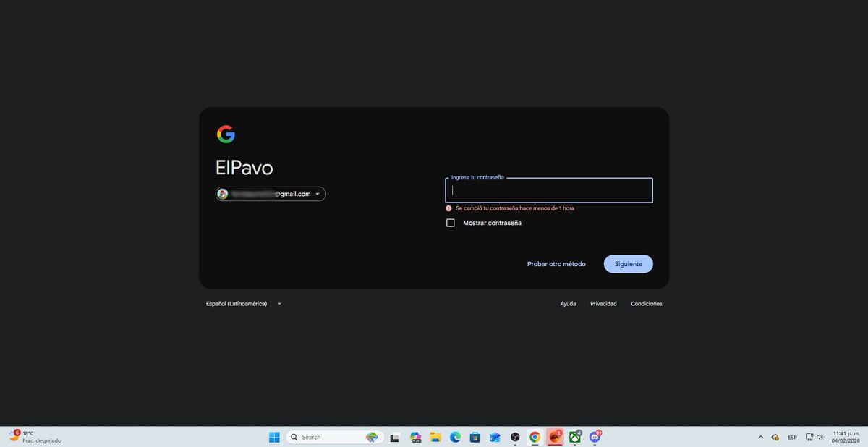Launch the Xbox app from the taskbar
Screen dimensions: 868x447
coord(575,437)
